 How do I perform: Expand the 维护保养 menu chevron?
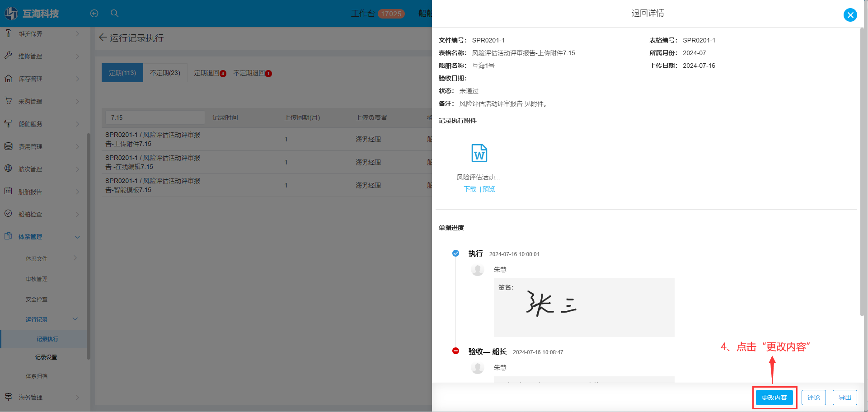[x=77, y=34]
